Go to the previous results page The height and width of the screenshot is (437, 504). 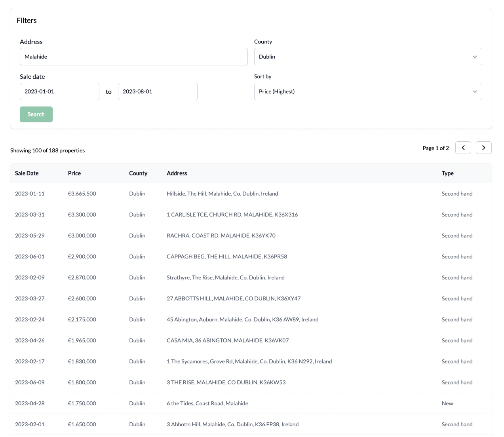pos(463,148)
